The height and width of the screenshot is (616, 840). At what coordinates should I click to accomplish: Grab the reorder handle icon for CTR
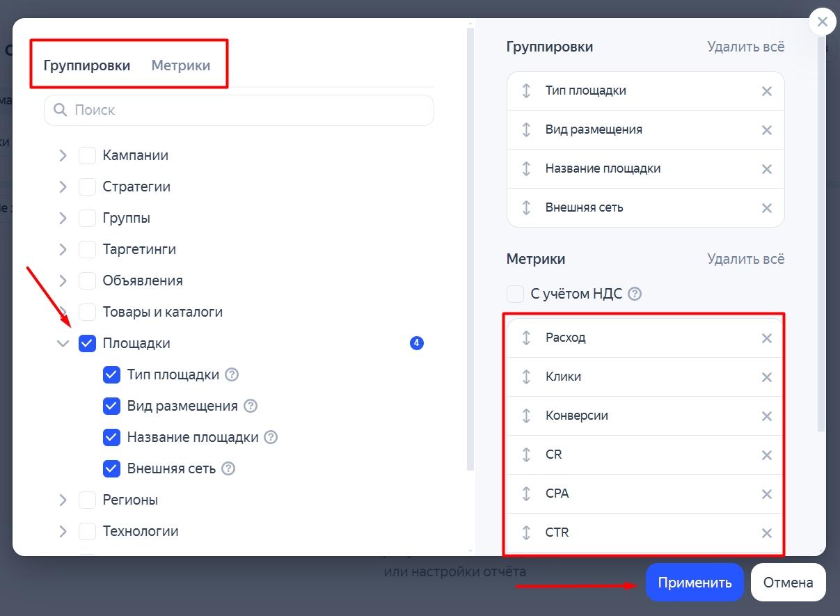pyautogui.click(x=526, y=533)
